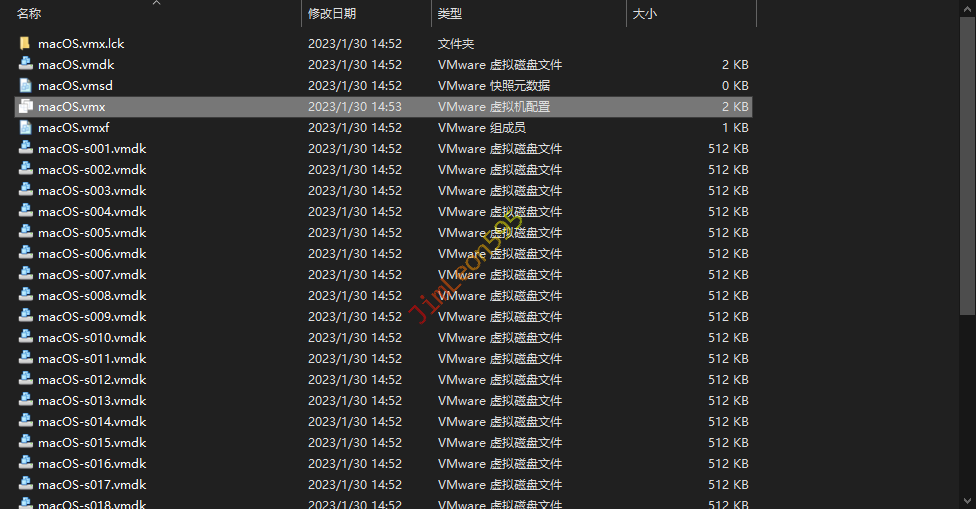This screenshot has width=976, height=509.
Task: Select the macOS-s012.vmdk file row
Action: pos(383,380)
